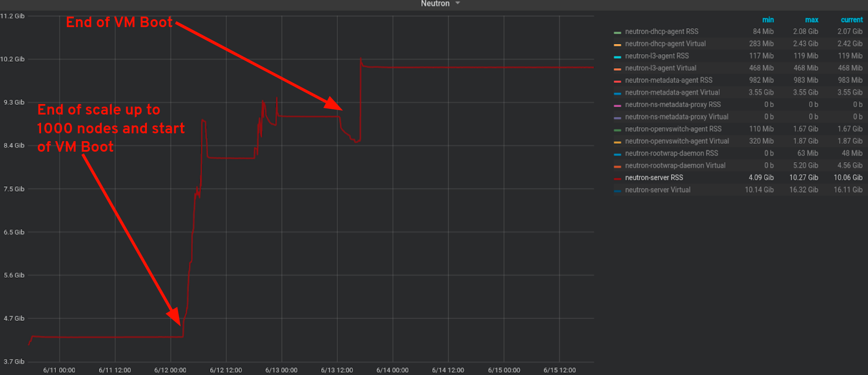Click the 16.32 Gib max value for neutron-server Virtual

click(804, 190)
